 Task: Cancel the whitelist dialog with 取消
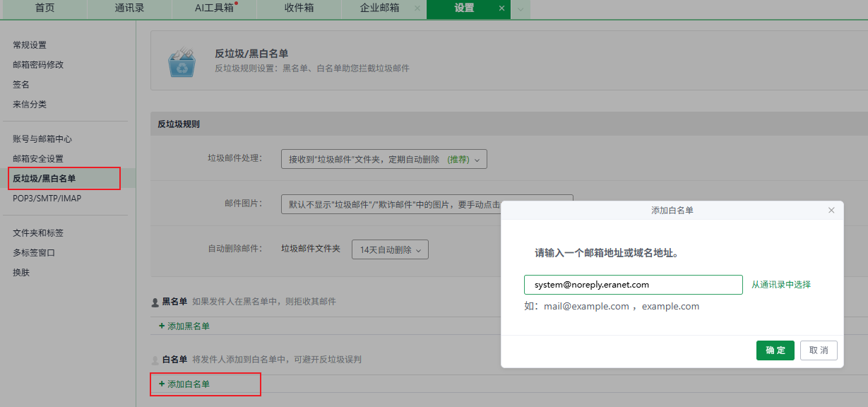point(819,350)
